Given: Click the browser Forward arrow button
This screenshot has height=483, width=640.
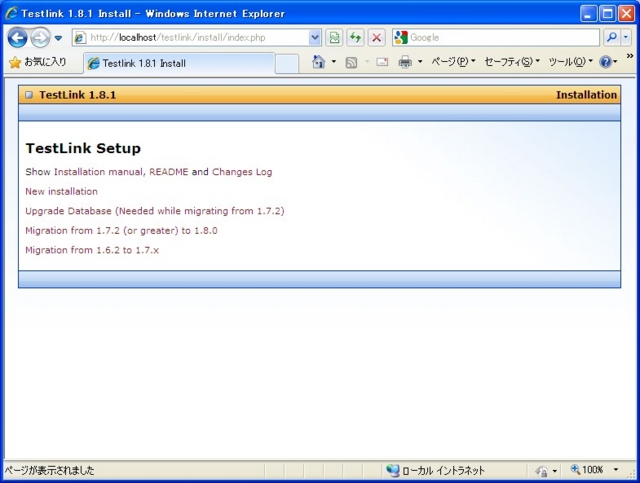Looking at the screenshot, I should click(40, 38).
